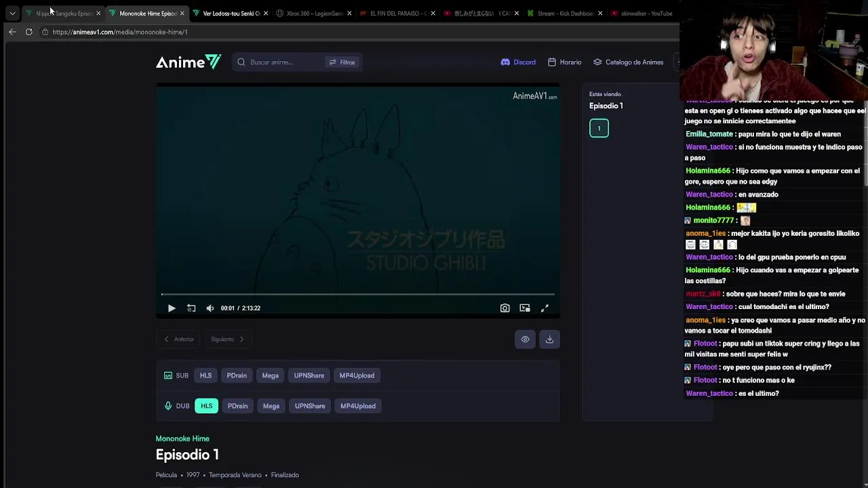Enter fullscreen with the expand icon
The height and width of the screenshot is (488, 868).
point(545,308)
